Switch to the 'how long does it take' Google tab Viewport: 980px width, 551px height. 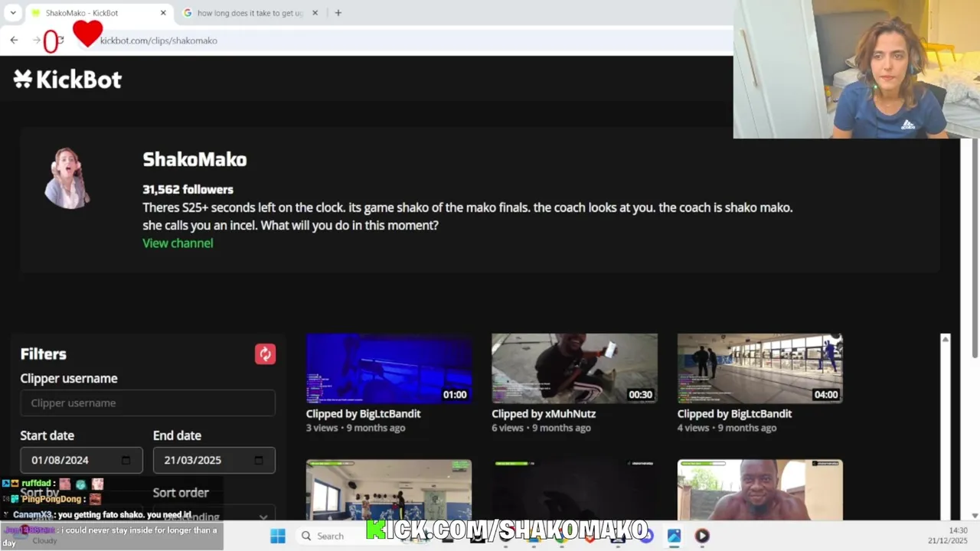(250, 13)
